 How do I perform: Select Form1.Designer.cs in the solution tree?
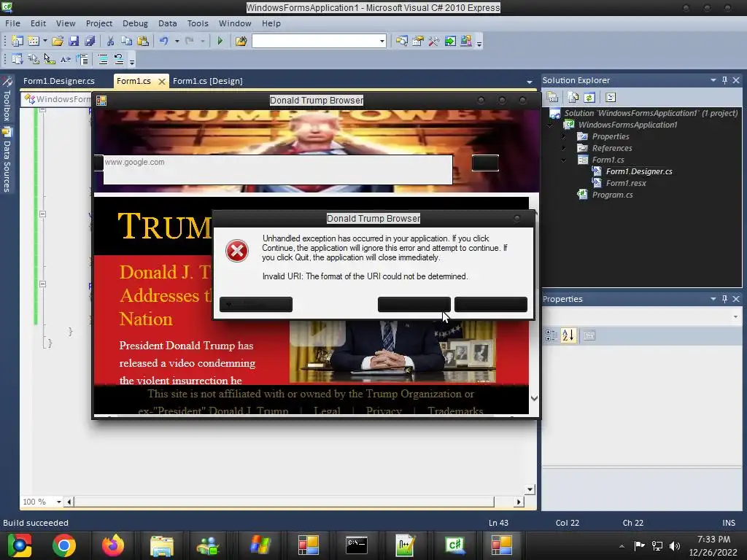(639, 171)
